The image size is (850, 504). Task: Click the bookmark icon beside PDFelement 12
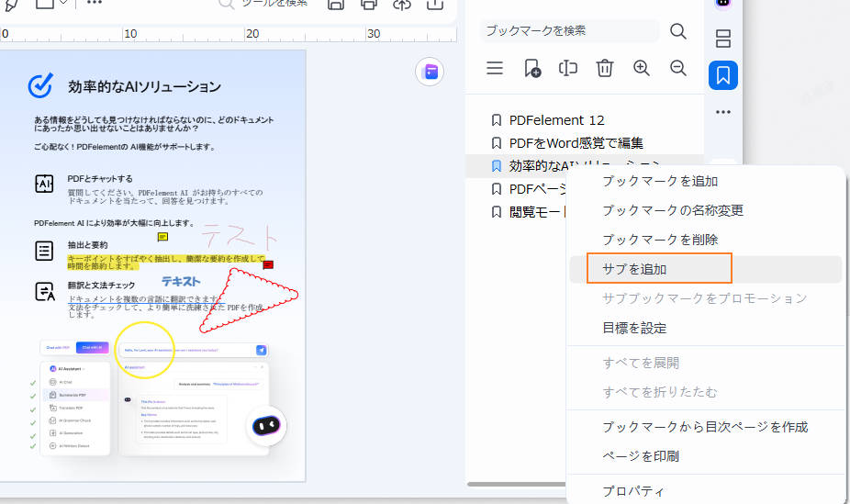click(x=496, y=119)
